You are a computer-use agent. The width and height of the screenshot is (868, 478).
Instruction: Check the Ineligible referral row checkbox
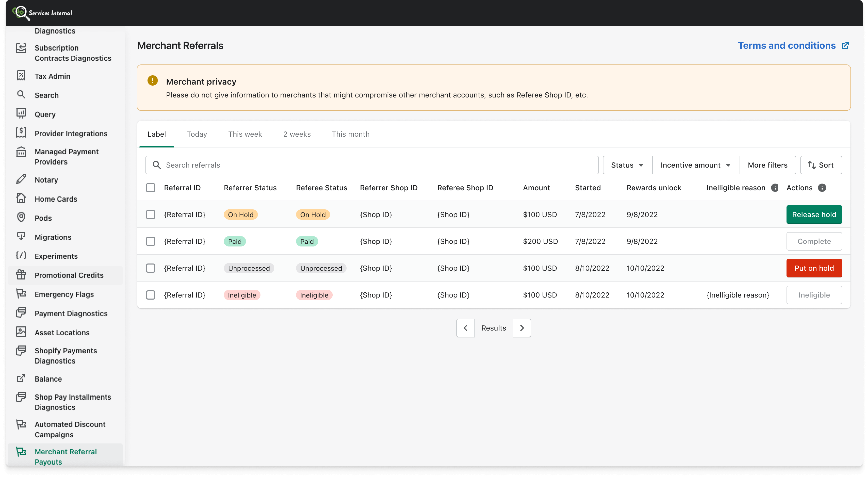click(x=151, y=295)
